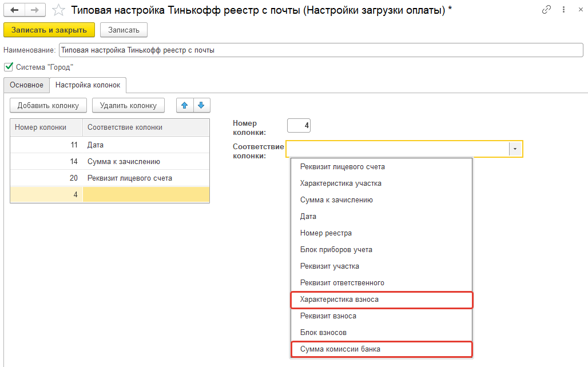Add to favorites with the star icon
This screenshot has width=588, height=367.
58,10
